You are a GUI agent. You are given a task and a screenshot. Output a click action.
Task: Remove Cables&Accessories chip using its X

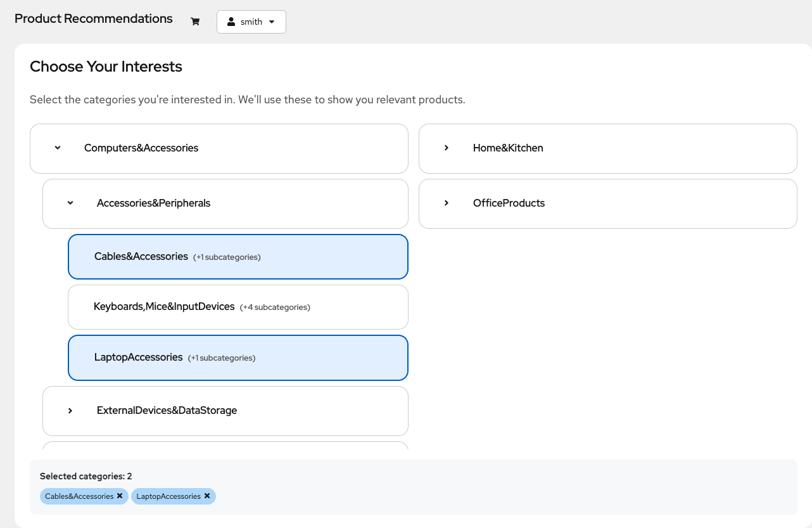pyautogui.click(x=120, y=496)
